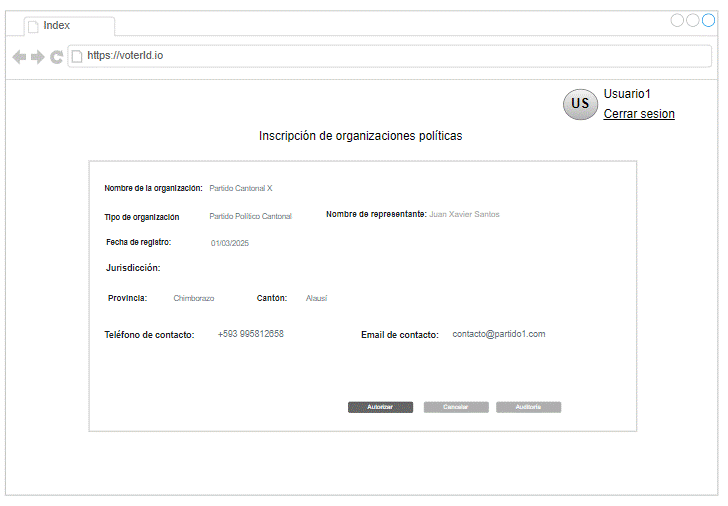
Task: Reload the page with refresh icon
Action: tap(57, 57)
